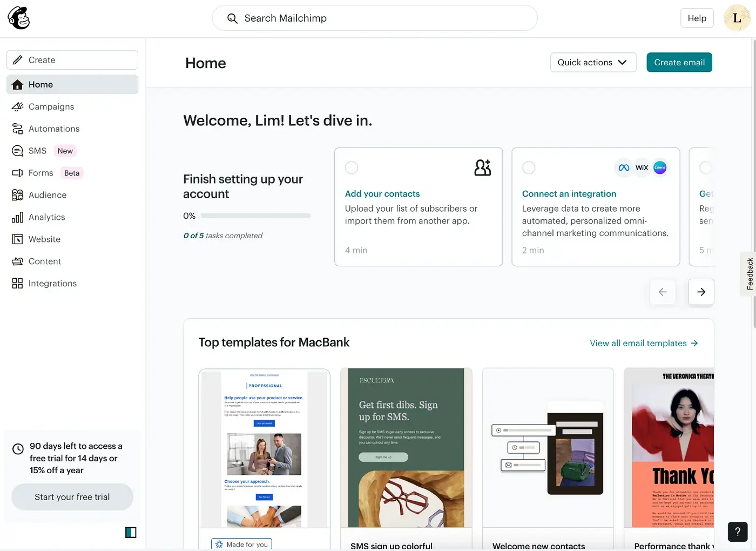Open Automations via its sidebar icon

[x=17, y=129]
